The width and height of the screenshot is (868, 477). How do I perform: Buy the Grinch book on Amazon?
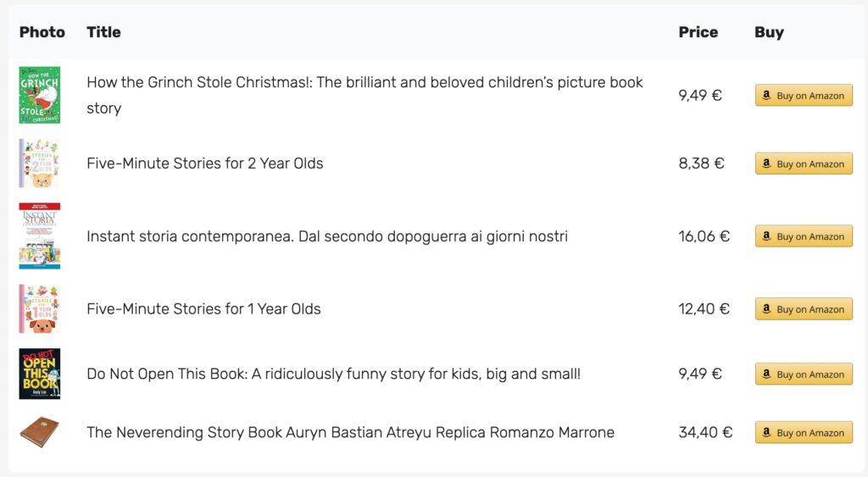pyautogui.click(x=804, y=95)
